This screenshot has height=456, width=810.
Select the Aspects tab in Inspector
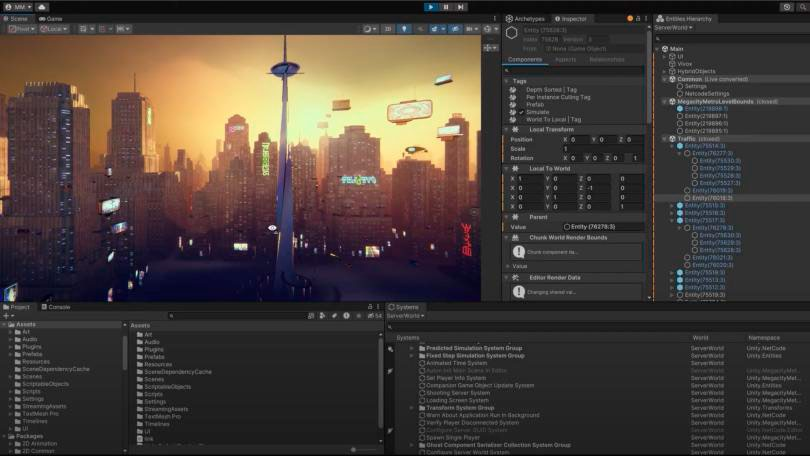[565, 59]
